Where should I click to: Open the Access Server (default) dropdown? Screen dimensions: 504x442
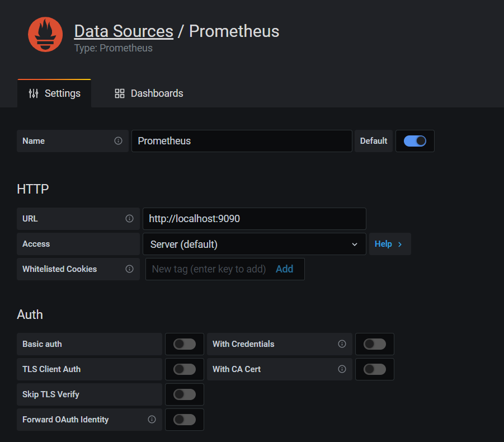pyautogui.click(x=255, y=244)
